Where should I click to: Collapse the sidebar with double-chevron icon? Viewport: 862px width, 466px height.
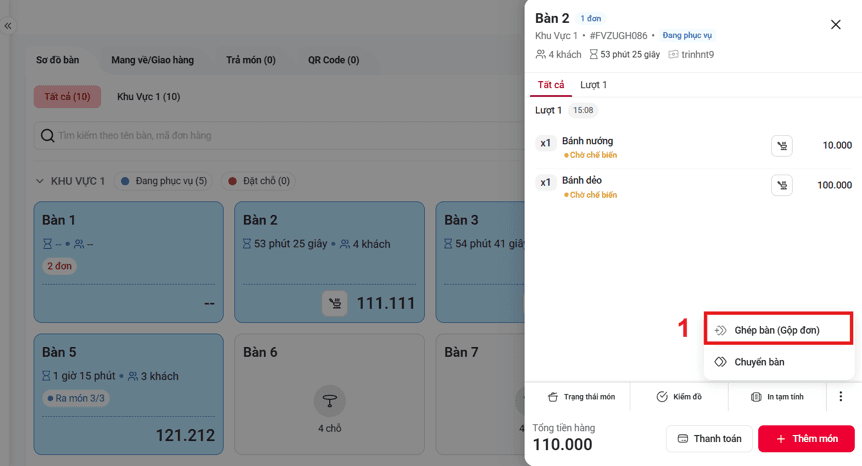click(x=8, y=26)
